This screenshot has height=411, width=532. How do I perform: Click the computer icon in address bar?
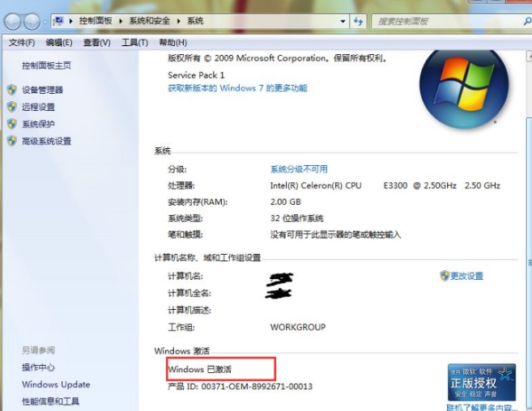pos(58,21)
